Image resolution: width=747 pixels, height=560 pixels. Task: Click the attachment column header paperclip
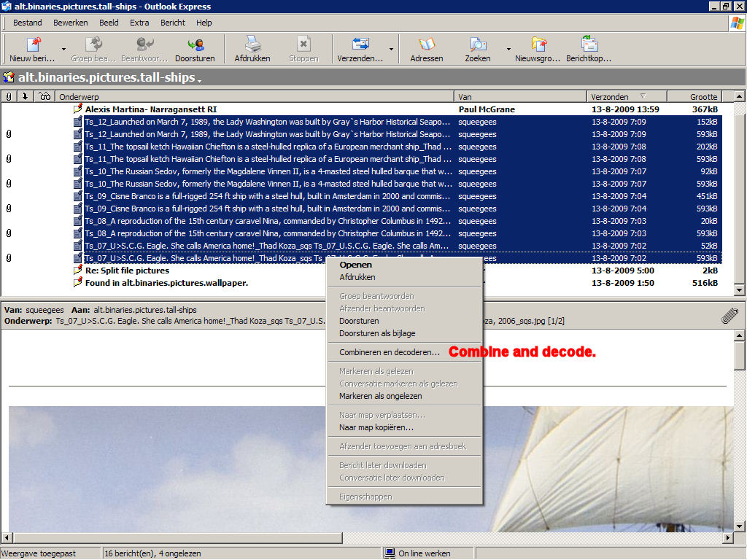point(9,97)
